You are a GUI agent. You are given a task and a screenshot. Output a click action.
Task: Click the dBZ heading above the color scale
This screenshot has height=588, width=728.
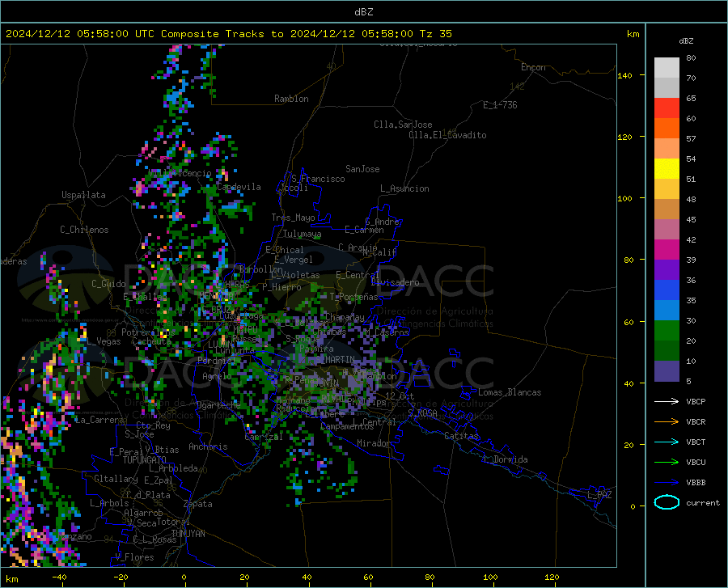[x=686, y=40]
